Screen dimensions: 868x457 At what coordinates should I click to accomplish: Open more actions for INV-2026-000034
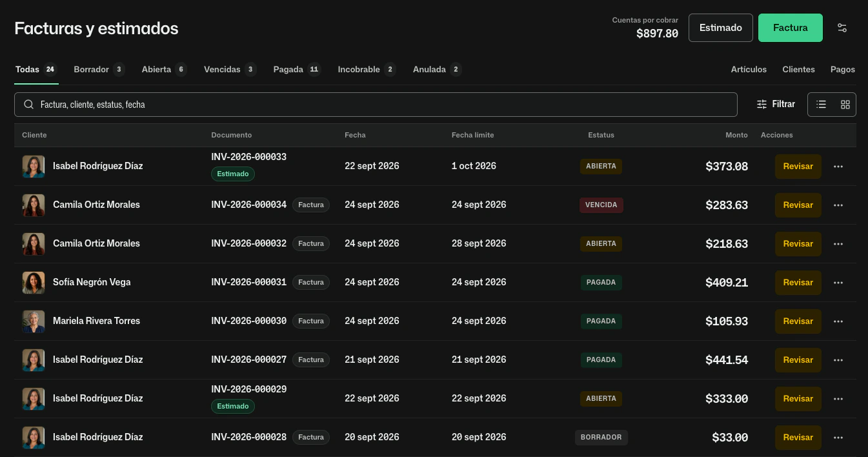838,205
